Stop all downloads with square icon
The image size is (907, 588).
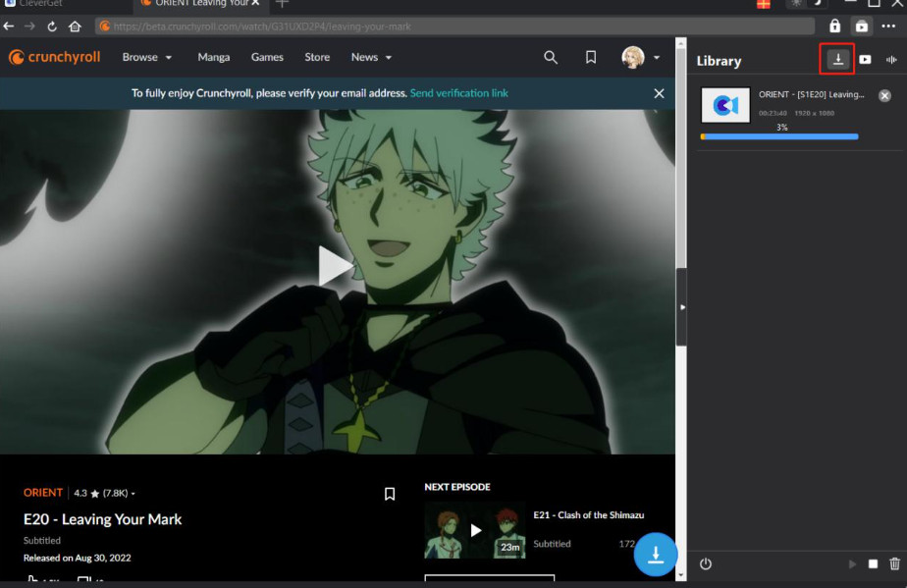pos(873,563)
